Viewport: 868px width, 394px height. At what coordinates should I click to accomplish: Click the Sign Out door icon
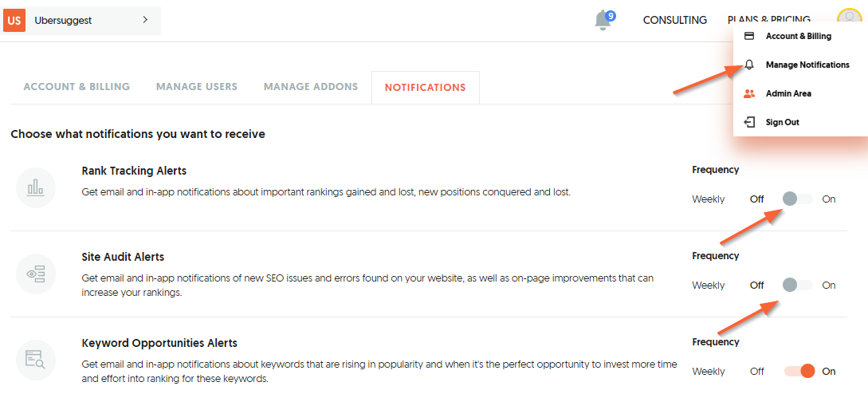(749, 122)
